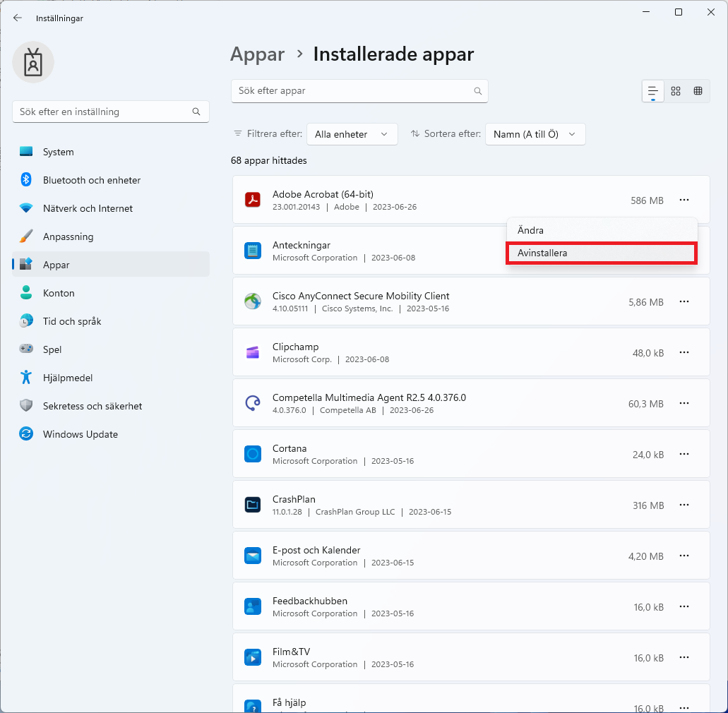
Task: Click the Bluetooth icon in sidebar
Action: pos(26,179)
